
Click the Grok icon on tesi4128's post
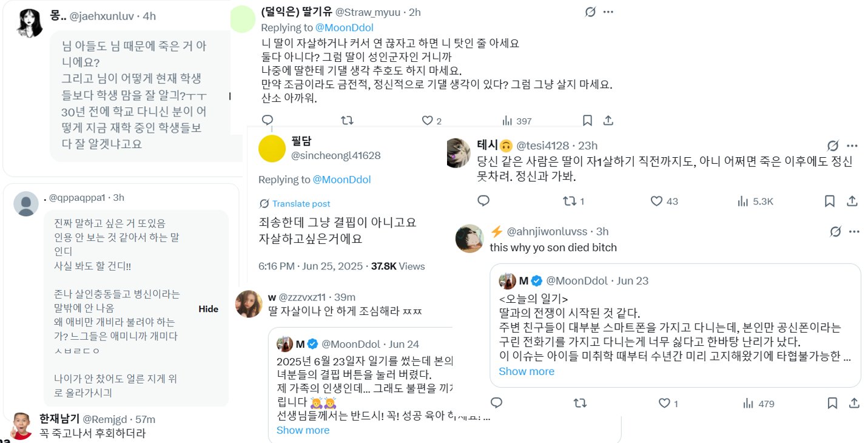(833, 146)
